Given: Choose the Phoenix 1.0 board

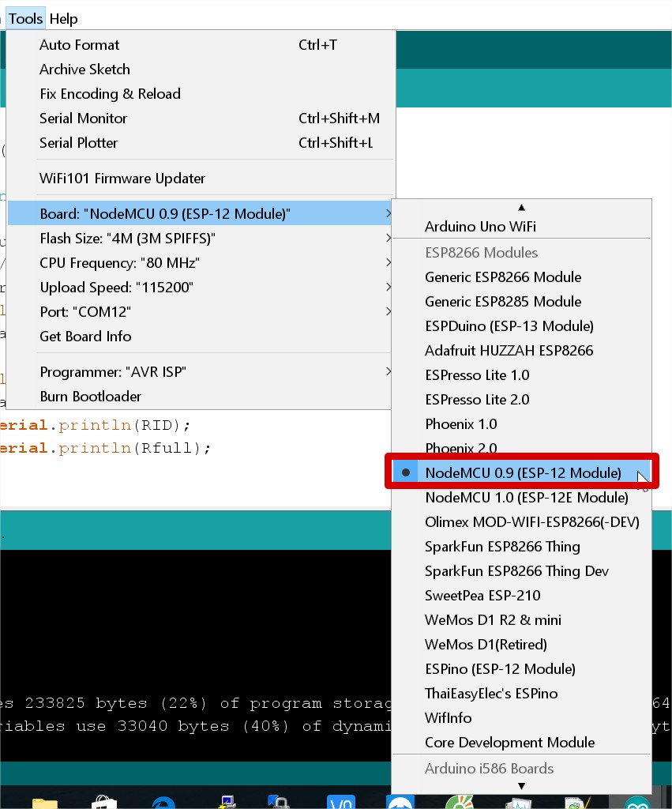Looking at the screenshot, I should pyautogui.click(x=521, y=424).
